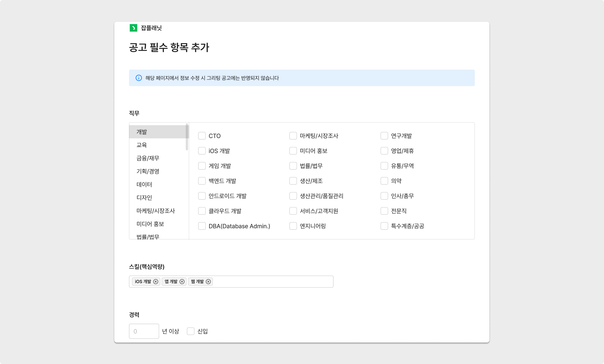Check the DBA(Database Admin.) option

202,226
